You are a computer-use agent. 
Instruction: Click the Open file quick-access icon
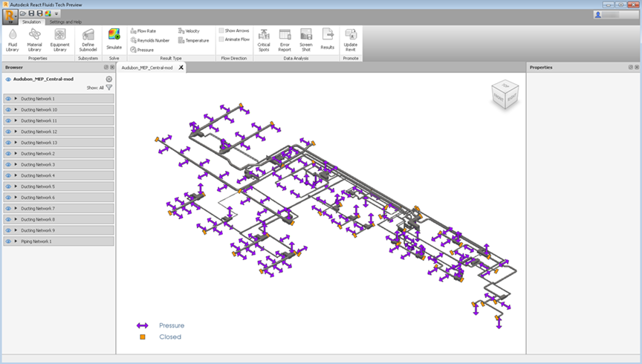pyautogui.click(x=23, y=13)
